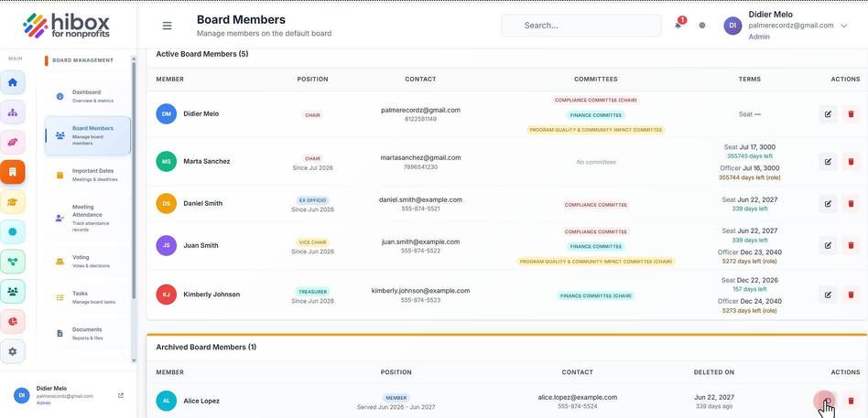Open external link icon beside sidebar profile
868x418 pixels.
[x=121, y=395]
